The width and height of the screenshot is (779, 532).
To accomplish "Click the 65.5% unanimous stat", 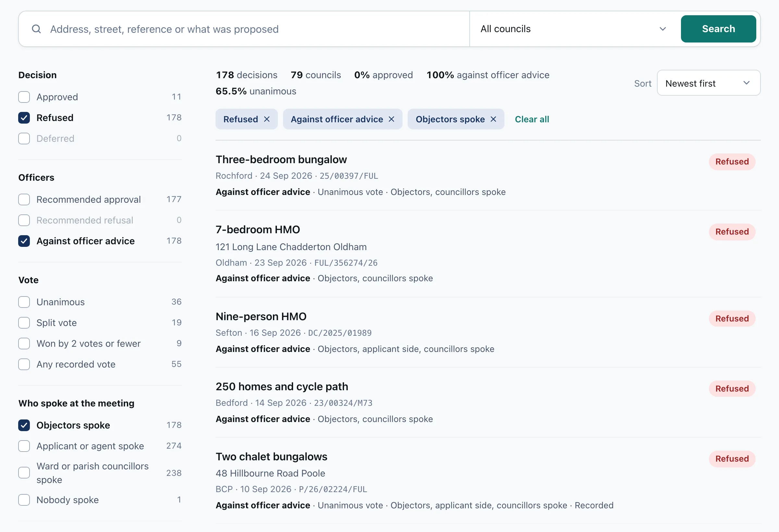I will tap(256, 91).
